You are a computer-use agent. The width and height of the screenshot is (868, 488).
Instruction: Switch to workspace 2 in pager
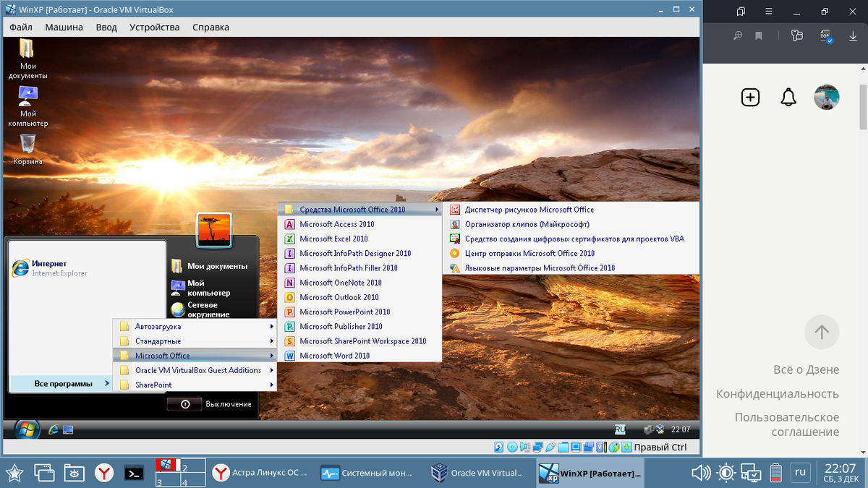click(x=192, y=466)
